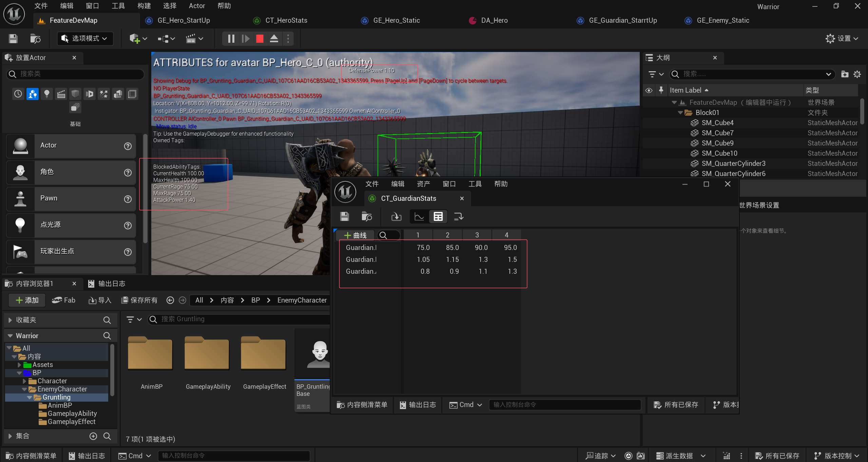The height and width of the screenshot is (462, 868).
Task: Click 保存所有 save all button
Action: coord(139,301)
